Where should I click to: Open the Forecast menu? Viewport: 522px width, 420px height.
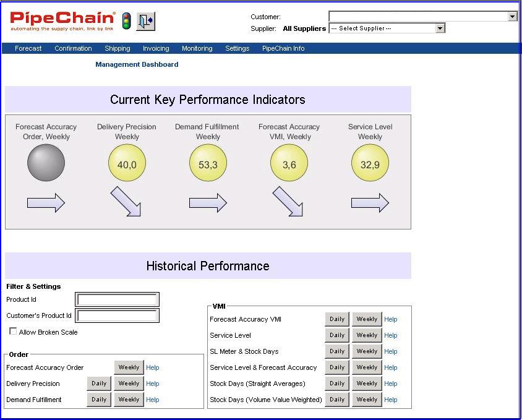[28, 48]
